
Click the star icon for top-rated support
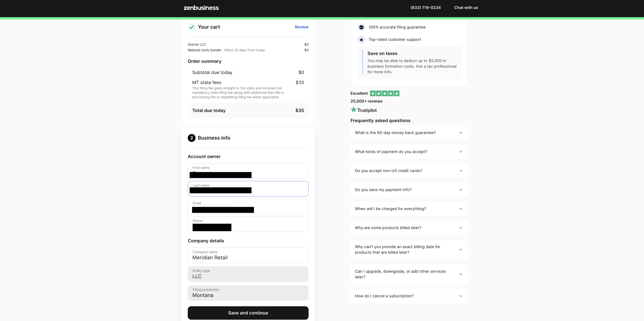point(361,39)
